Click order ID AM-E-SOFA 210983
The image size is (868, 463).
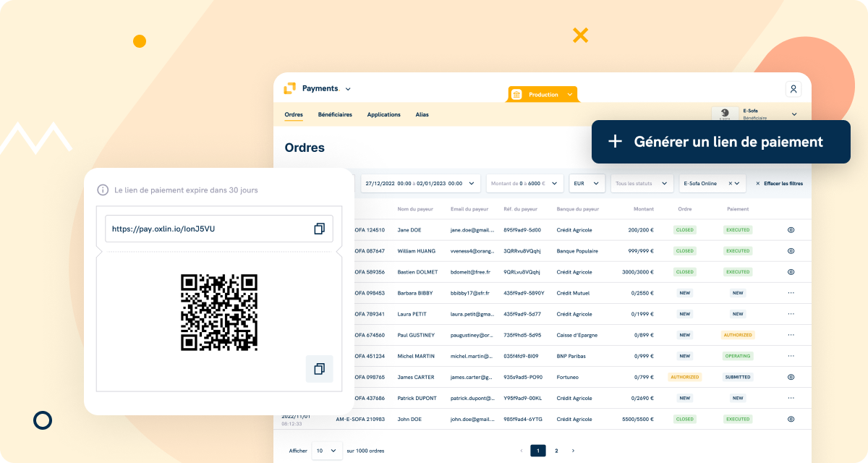pos(360,419)
